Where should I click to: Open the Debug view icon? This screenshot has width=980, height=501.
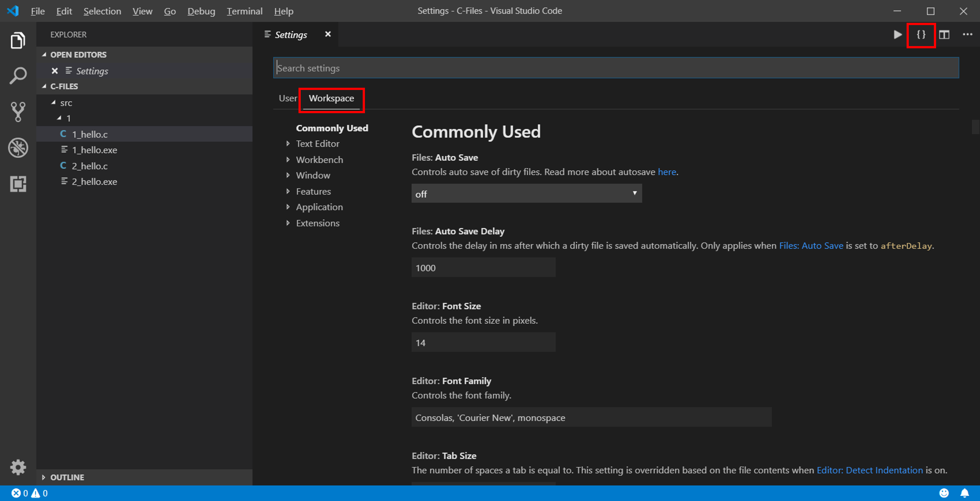[x=18, y=147]
